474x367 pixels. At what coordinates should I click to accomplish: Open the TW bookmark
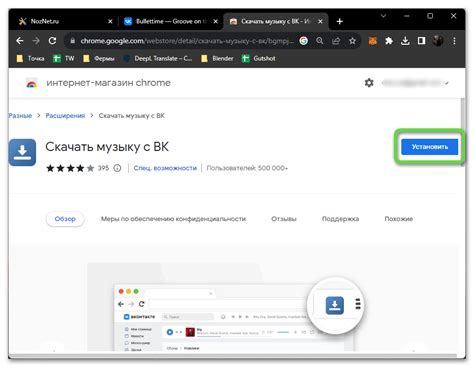click(x=64, y=59)
